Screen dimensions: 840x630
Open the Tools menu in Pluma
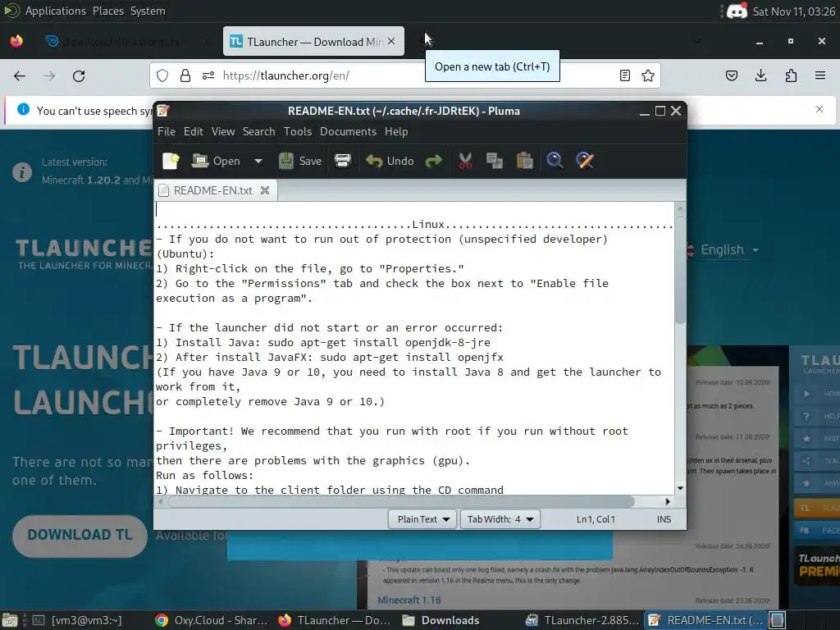(297, 131)
